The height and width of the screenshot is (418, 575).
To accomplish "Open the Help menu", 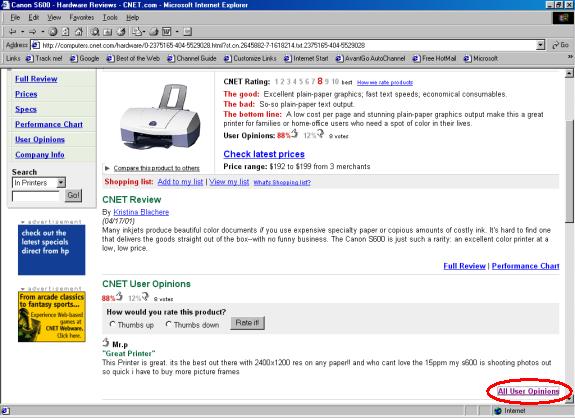I will click(x=132, y=17).
